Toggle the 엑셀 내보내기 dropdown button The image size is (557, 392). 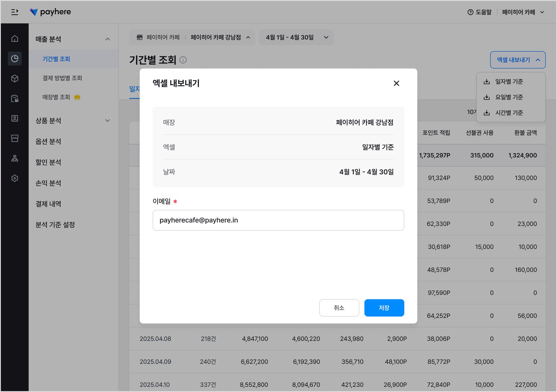coord(518,60)
